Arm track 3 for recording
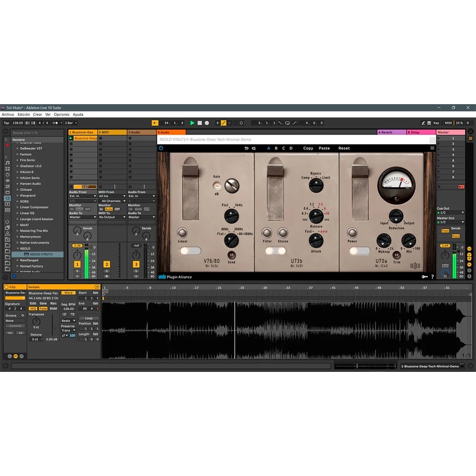 136,276
